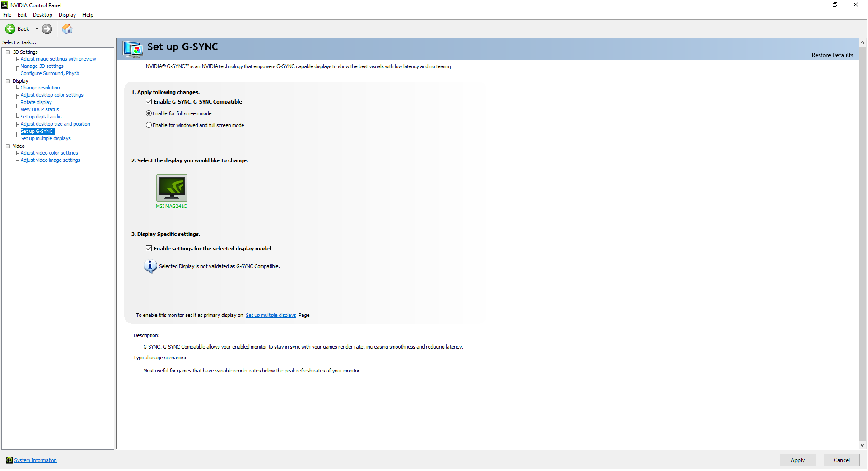Open the File menu
The width and height of the screenshot is (868, 471).
[x=7, y=15]
